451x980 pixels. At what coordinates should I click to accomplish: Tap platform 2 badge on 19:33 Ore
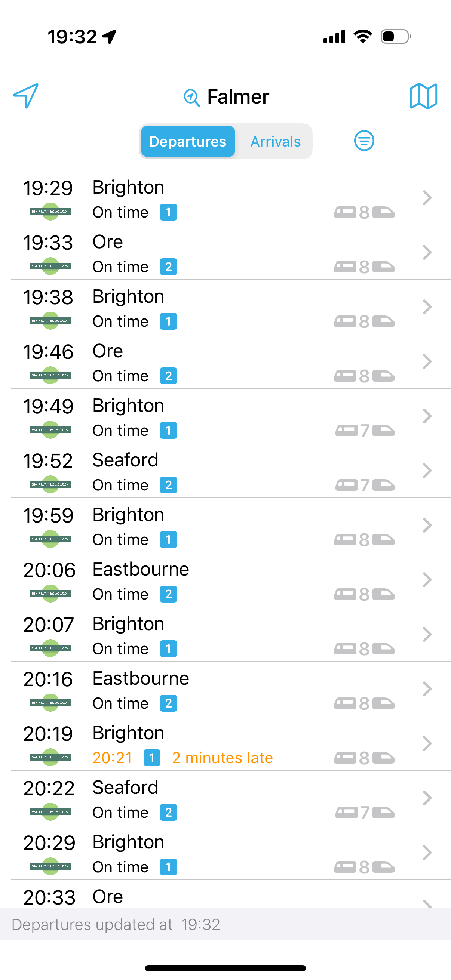168,267
